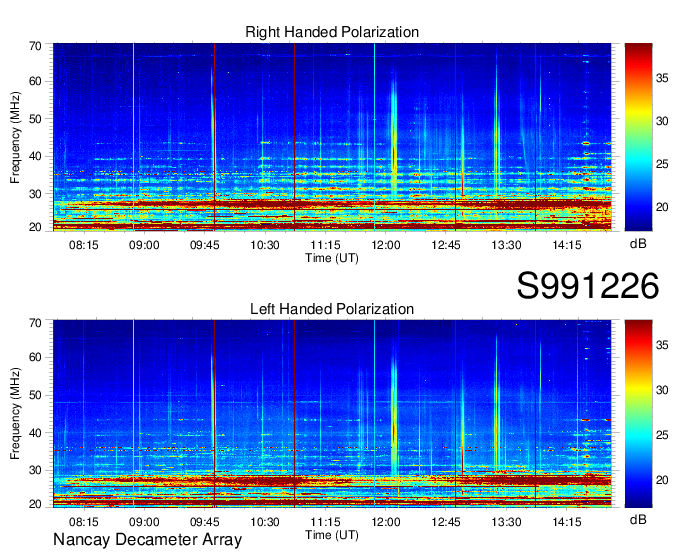Click the 09:45 tick on the upper time axis
The width and height of the screenshot is (680, 552).
point(204,245)
